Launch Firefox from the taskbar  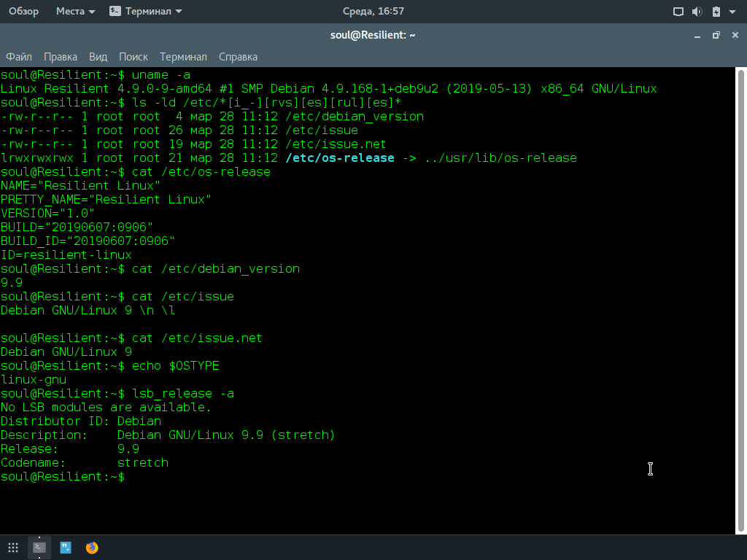tap(92, 548)
